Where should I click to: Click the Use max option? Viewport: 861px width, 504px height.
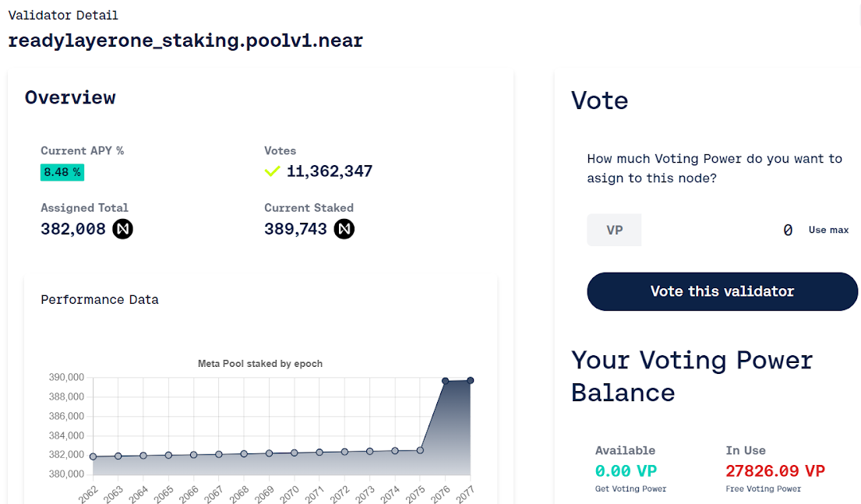point(828,230)
